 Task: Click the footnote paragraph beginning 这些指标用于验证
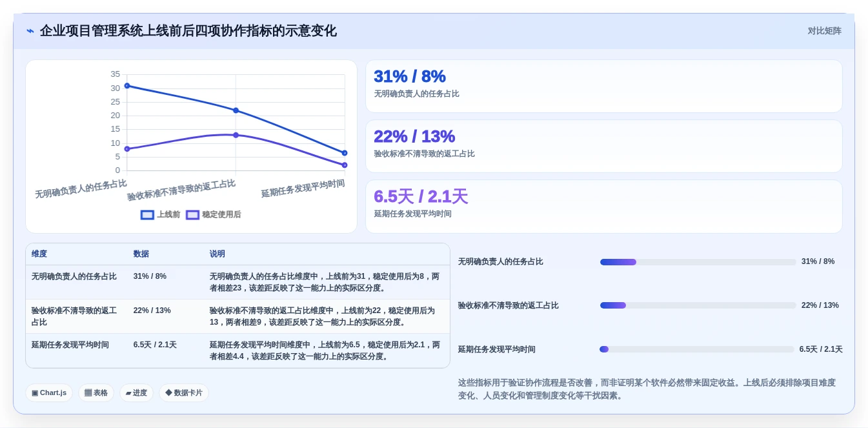point(647,389)
